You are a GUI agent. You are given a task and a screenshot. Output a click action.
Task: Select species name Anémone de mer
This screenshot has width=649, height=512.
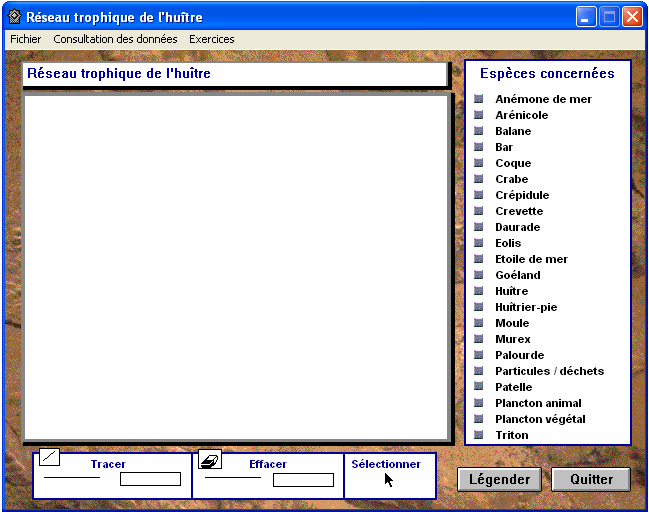(x=543, y=99)
